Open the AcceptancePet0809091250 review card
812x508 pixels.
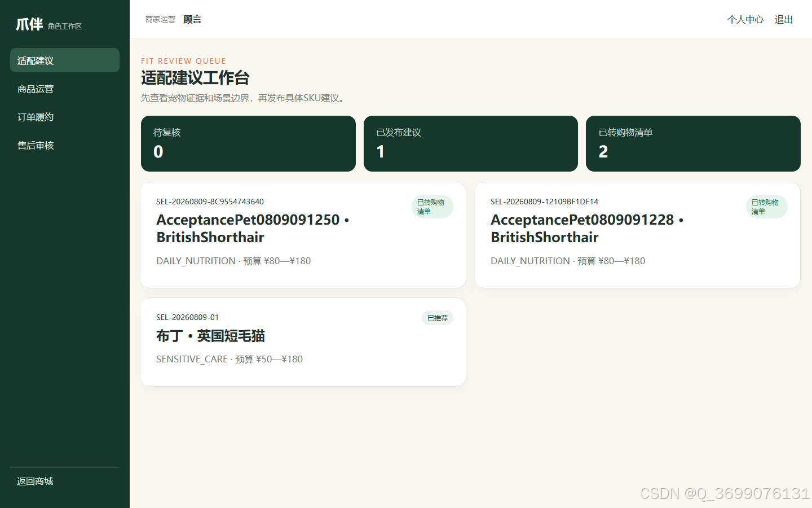303,235
